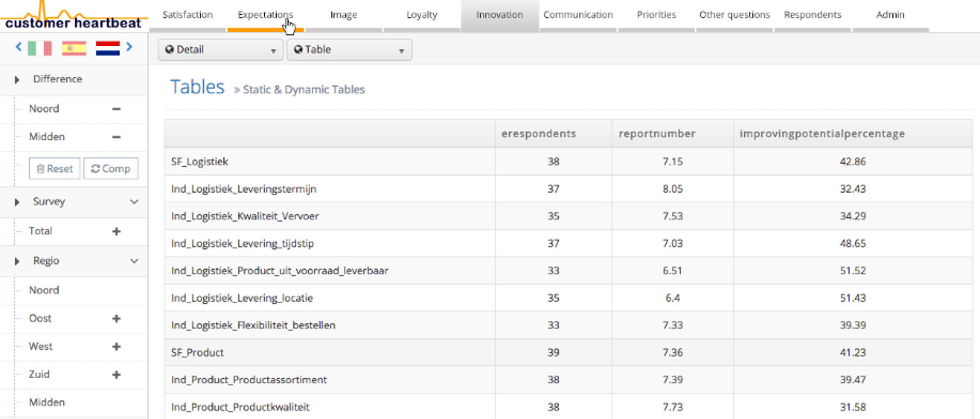980x419 pixels.
Task: Select the Dutch flag language icon
Action: click(108, 48)
